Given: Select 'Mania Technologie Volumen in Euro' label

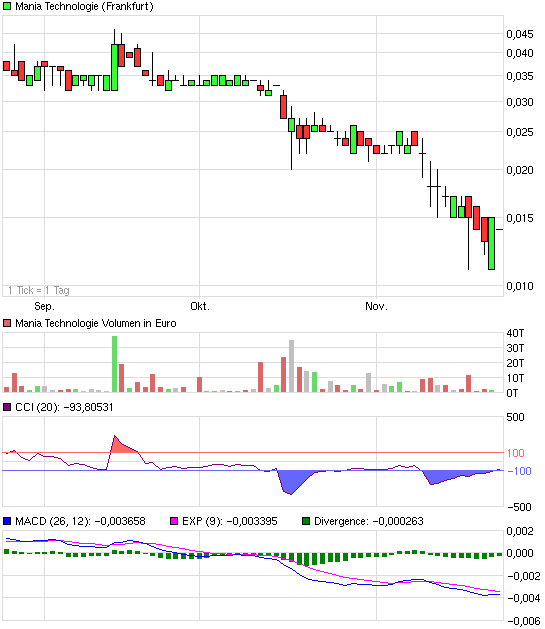Looking at the screenshot, I should [x=96, y=323].
